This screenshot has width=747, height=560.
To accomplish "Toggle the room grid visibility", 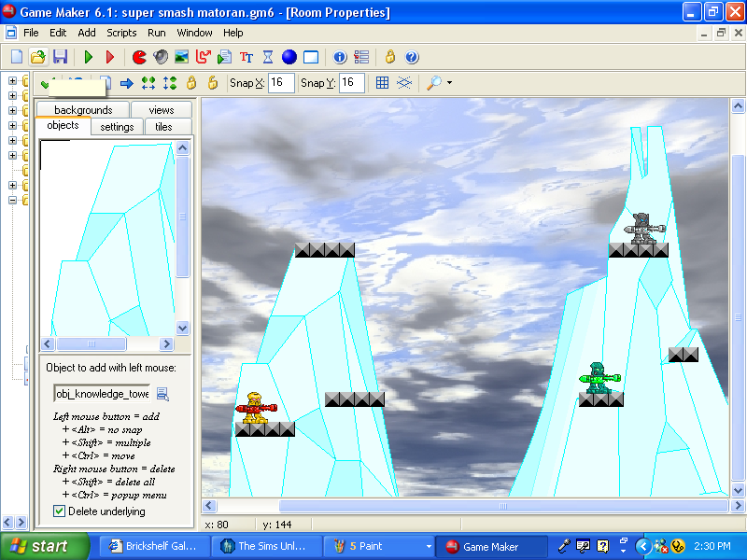I will point(382,83).
